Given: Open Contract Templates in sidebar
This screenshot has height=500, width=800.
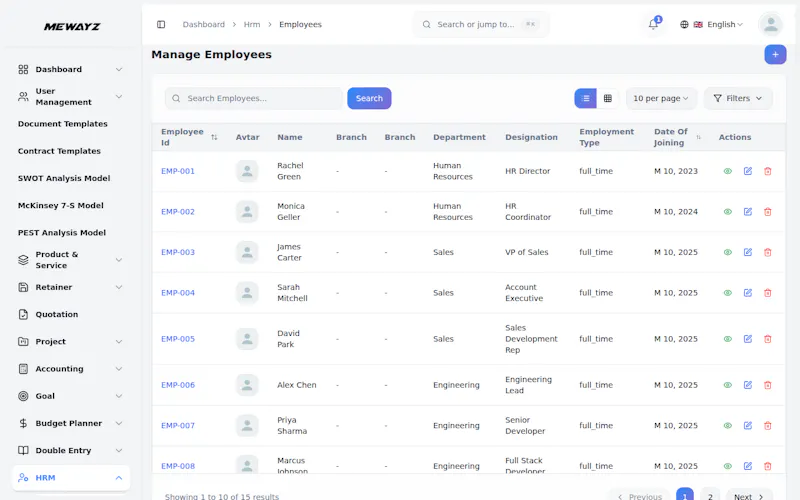Looking at the screenshot, I should pyautogui.click(x=59, y=151).
